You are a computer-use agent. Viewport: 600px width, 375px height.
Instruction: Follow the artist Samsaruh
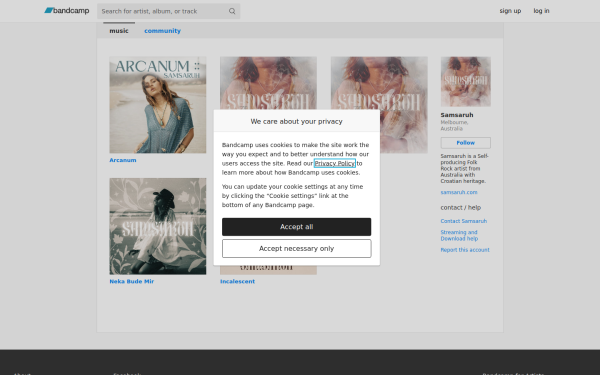click(x=466, y=143)
